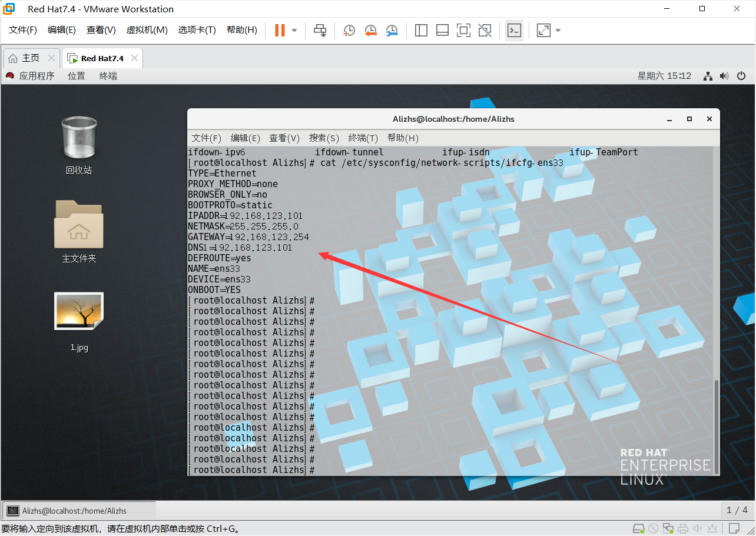
Task: Open GNOME 终端 menu in top bar
Action: coord(108,76)
